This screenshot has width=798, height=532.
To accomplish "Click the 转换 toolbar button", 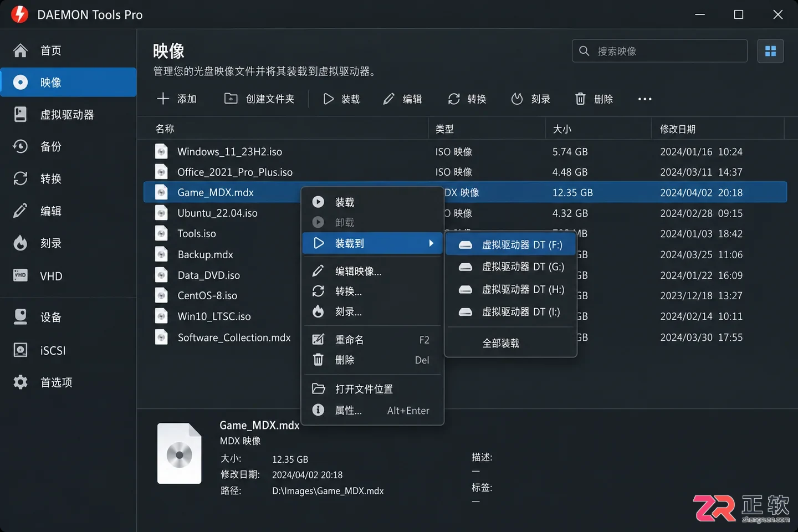I will coord(467,99).
